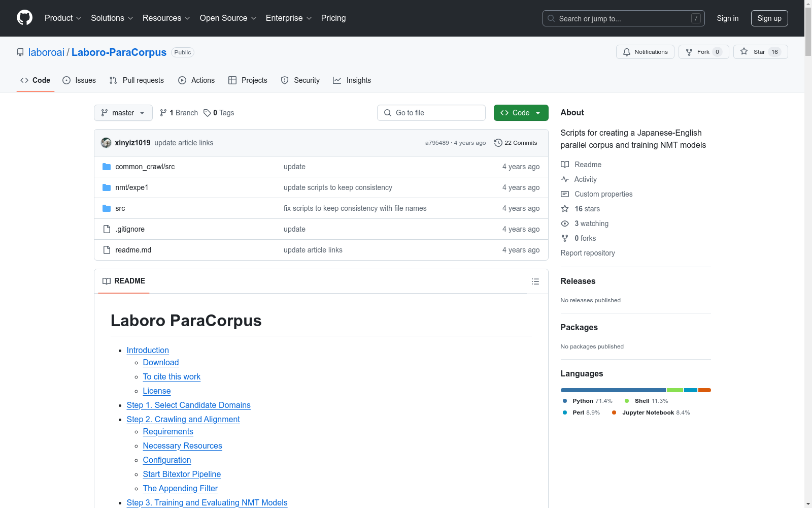Click the nmt/expe1 folder icon
This screenshot has width=812, height=508.
[107, 187]
